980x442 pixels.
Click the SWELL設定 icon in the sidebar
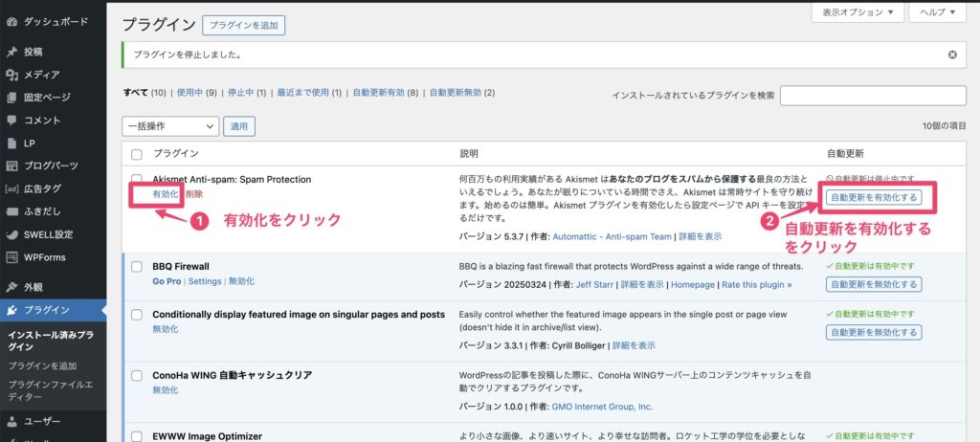11,234
